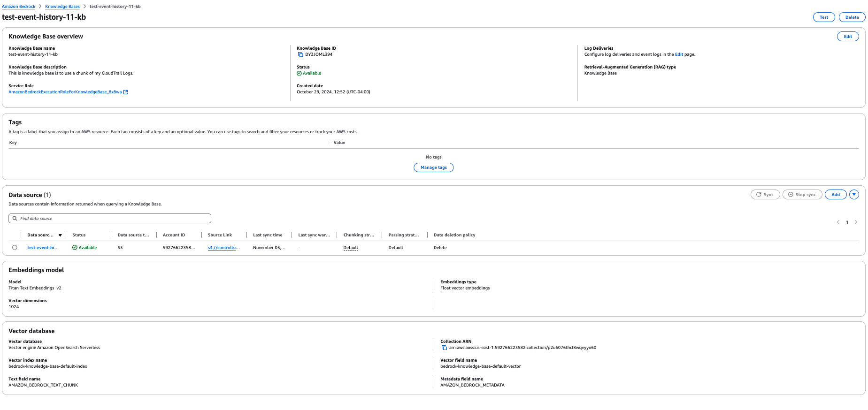
Task: Open the s3://controlto... source link
Action: click(224, 248)
